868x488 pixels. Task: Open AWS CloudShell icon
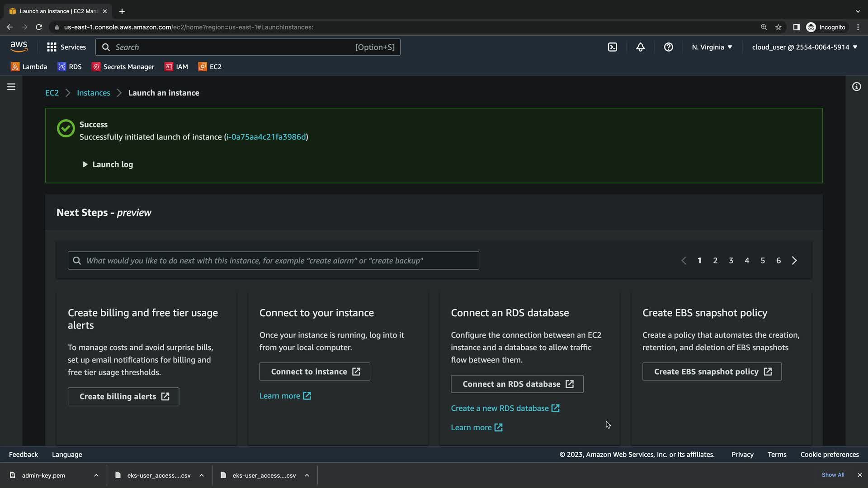[x=612, y=47]
